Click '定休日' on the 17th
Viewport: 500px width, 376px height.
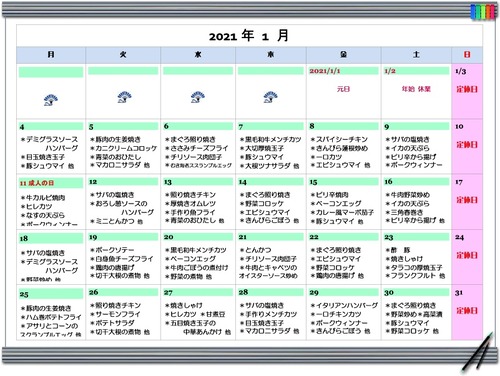(467, 200)
